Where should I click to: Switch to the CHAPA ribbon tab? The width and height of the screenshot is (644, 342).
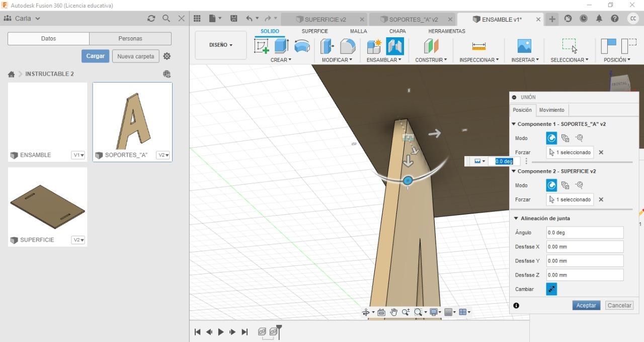[x=397, y=31]
